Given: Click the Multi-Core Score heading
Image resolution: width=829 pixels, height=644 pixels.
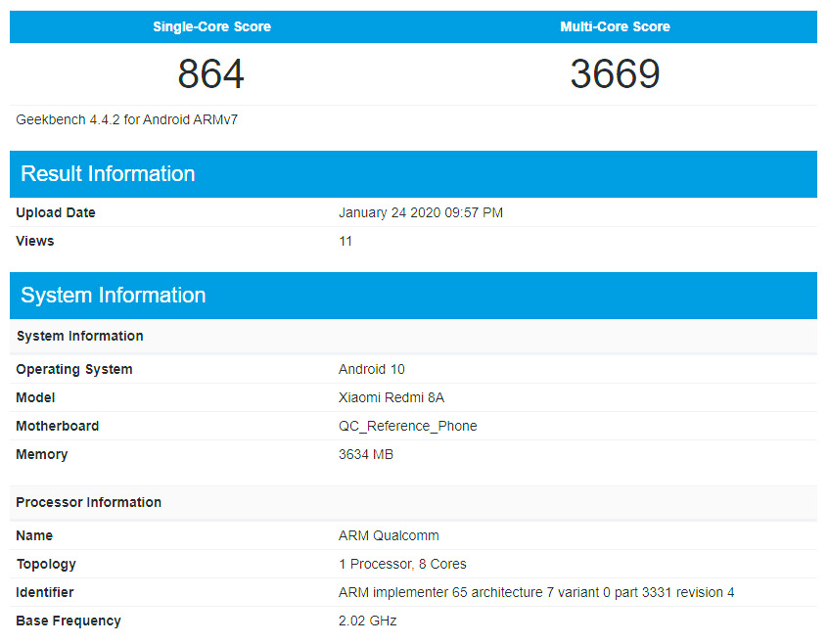Looking at the screenshot, I should 615,26.
